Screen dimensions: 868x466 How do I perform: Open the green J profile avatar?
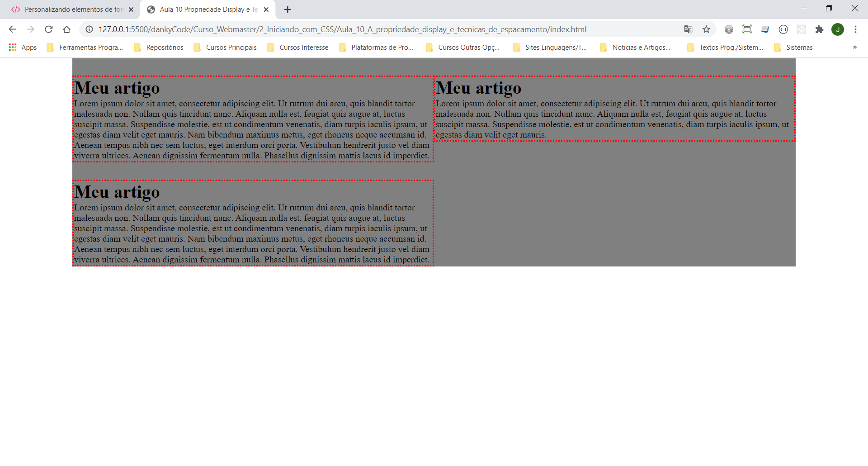pos(838,29)
